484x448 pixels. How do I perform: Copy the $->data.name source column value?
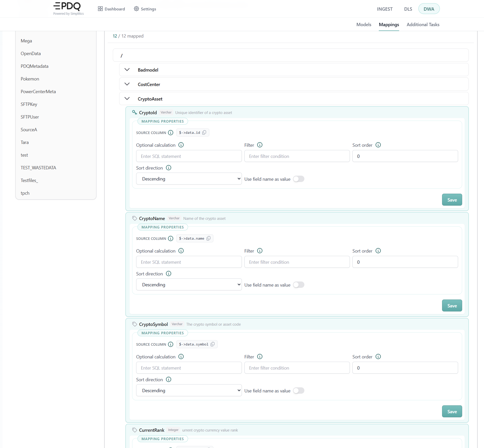pos(209,238)
